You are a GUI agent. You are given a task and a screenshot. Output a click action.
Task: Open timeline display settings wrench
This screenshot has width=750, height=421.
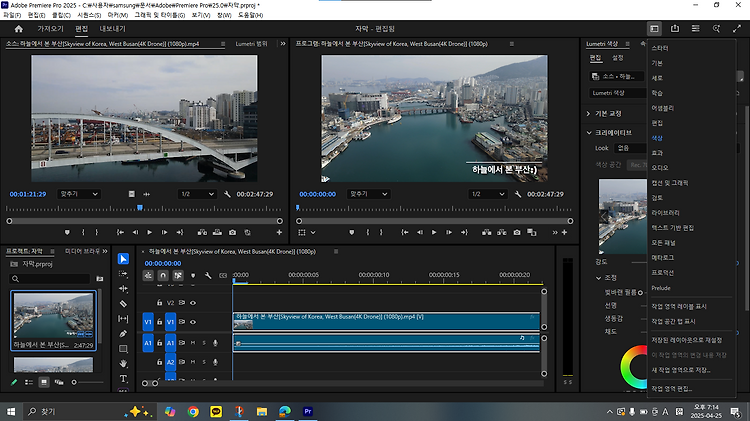click(x=206, y=275)
